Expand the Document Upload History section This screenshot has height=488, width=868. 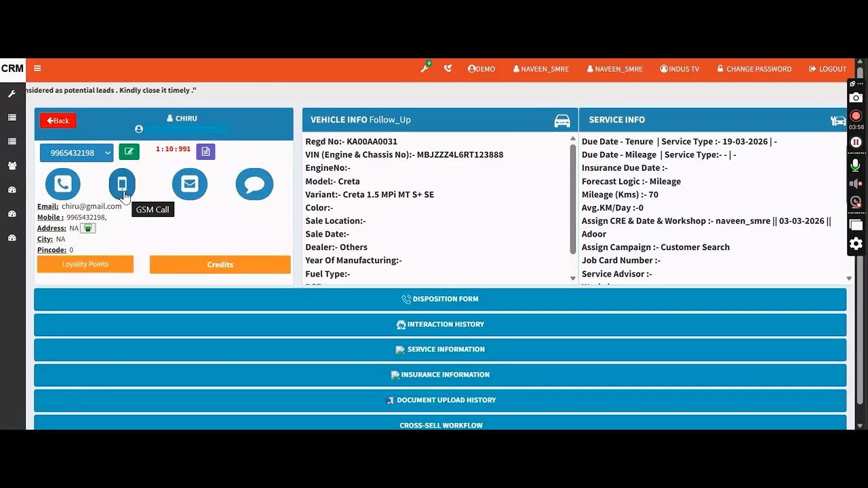tap(440, 401)
